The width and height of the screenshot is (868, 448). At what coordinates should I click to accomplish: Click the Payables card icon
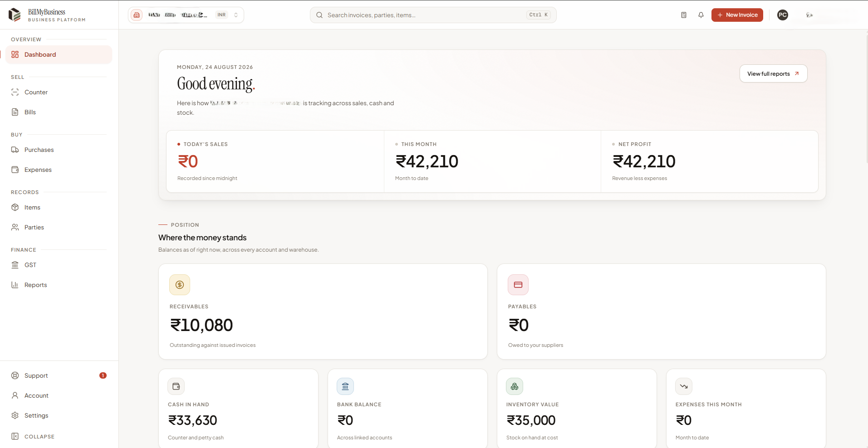[518, 285]
